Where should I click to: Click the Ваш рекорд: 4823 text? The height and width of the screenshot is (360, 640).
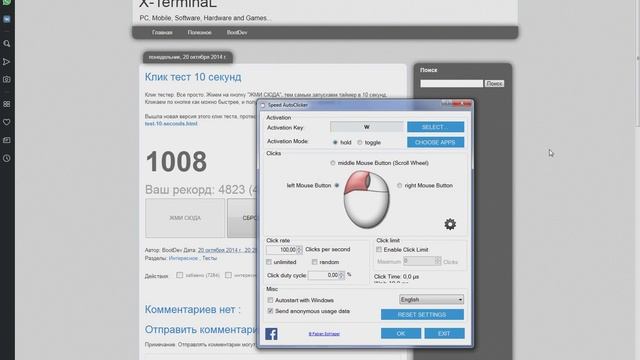click(201, 190)
